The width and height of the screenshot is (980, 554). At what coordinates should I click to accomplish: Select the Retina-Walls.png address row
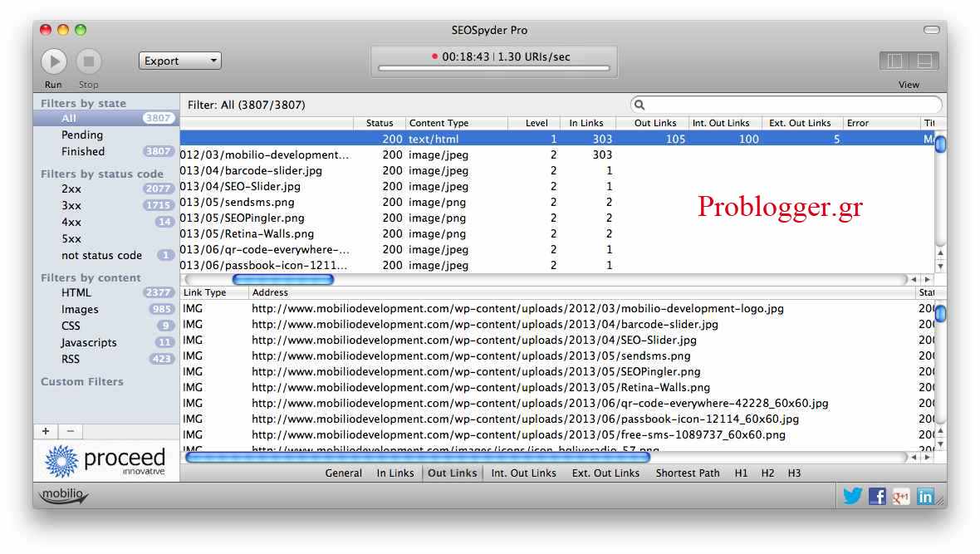point(557,388)
